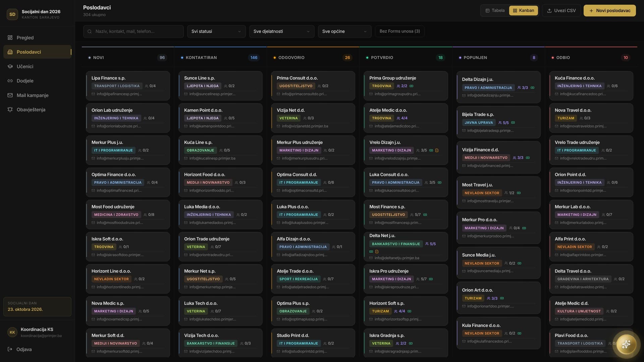
Task: Click the Učenici graduation cap icon
Action: pyautogui.click(x=10, y=66)
